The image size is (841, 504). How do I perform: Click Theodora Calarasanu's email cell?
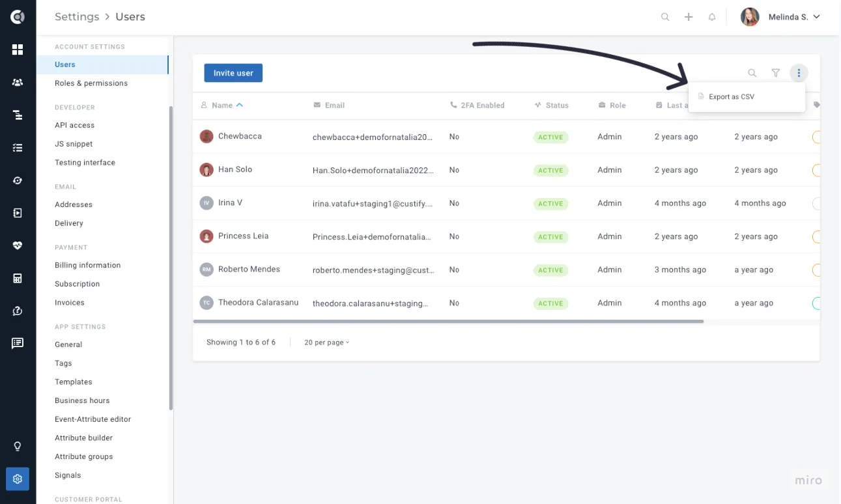pos(371,303)
